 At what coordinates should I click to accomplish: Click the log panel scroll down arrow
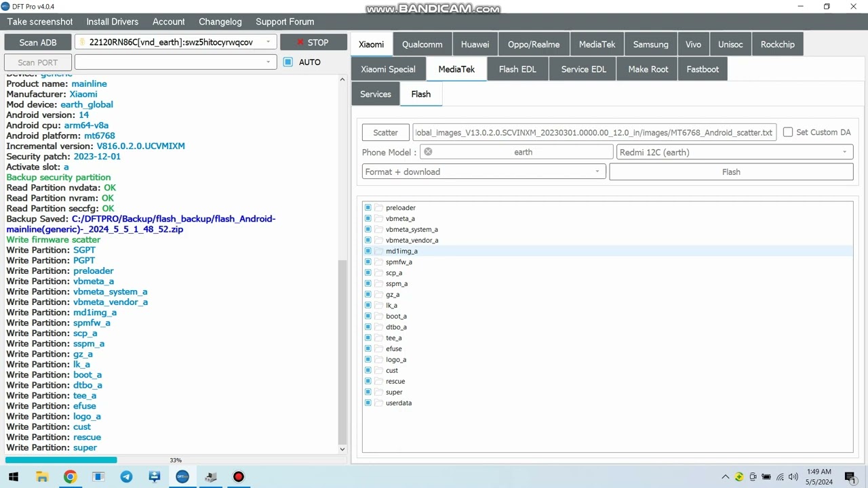[x=342, y=449]
